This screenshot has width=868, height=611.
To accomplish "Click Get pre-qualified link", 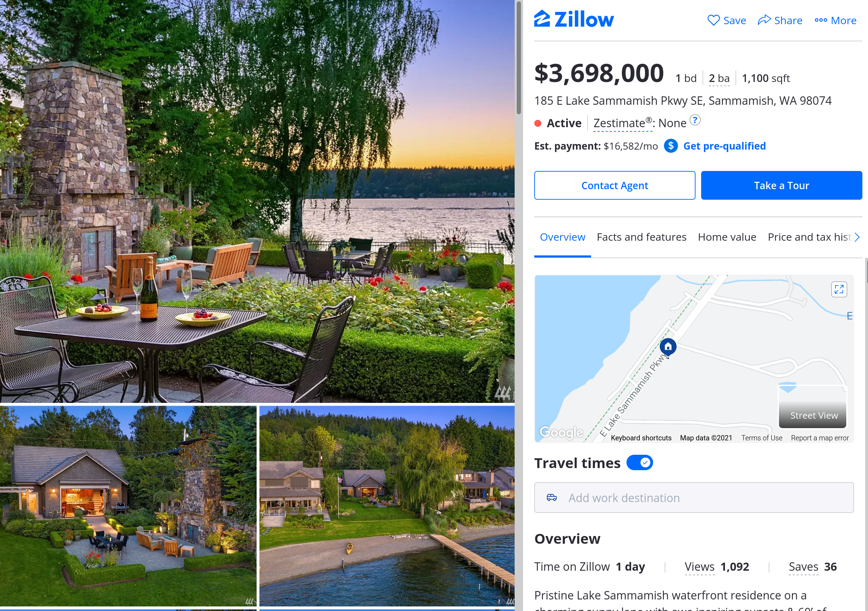I will [724, 146].
